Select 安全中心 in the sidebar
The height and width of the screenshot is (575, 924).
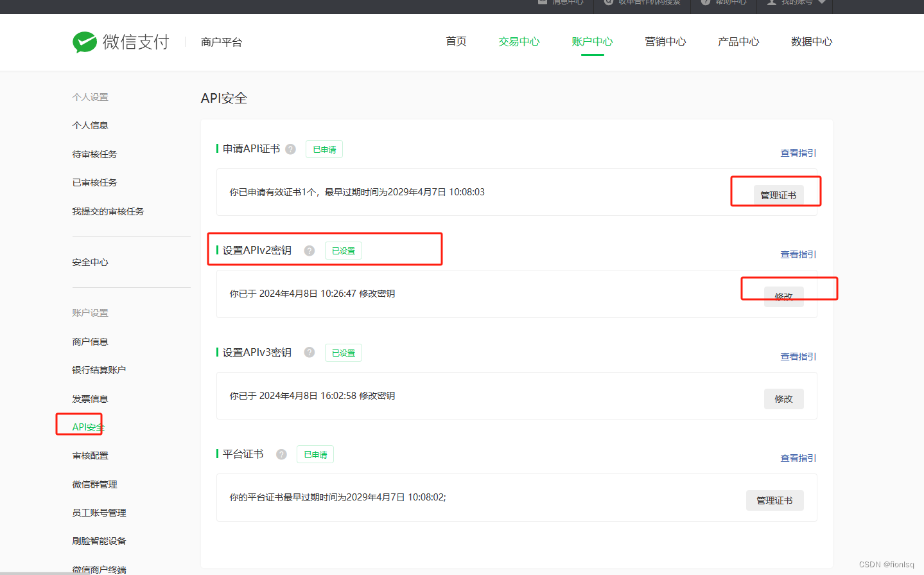click(90, 262)
